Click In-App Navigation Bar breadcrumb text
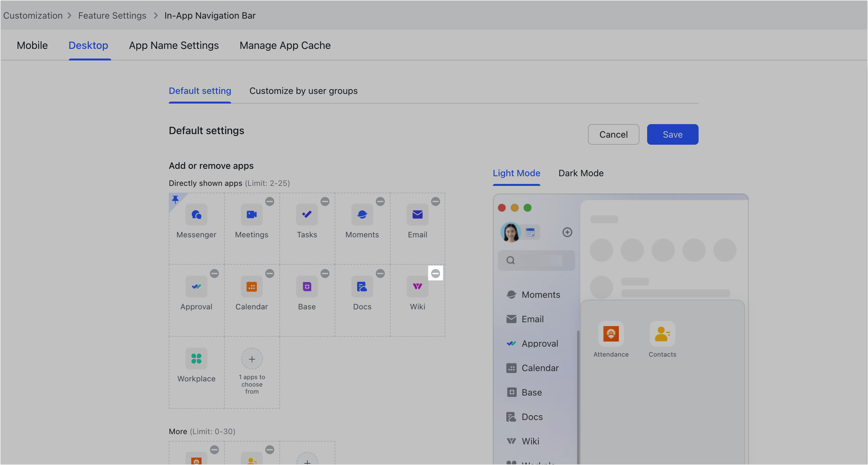 coord(210,15)
